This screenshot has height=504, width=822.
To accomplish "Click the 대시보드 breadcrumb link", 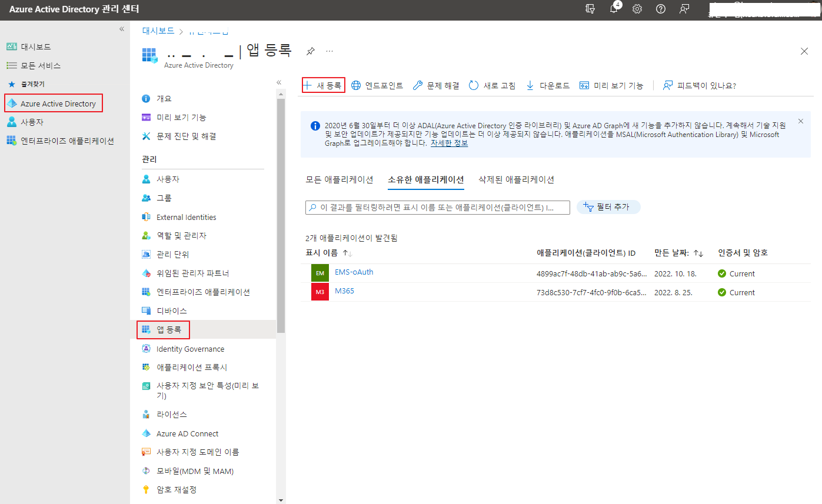I will tap(158, 31).
